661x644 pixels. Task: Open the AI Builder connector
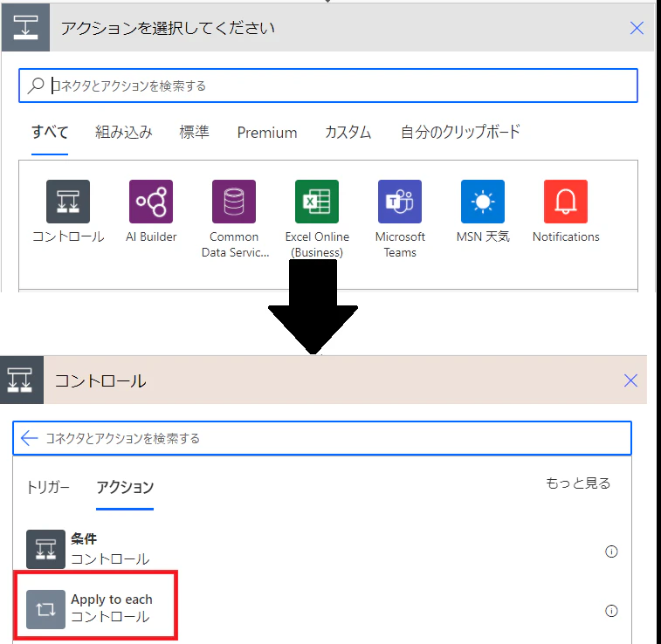(151, 202)
